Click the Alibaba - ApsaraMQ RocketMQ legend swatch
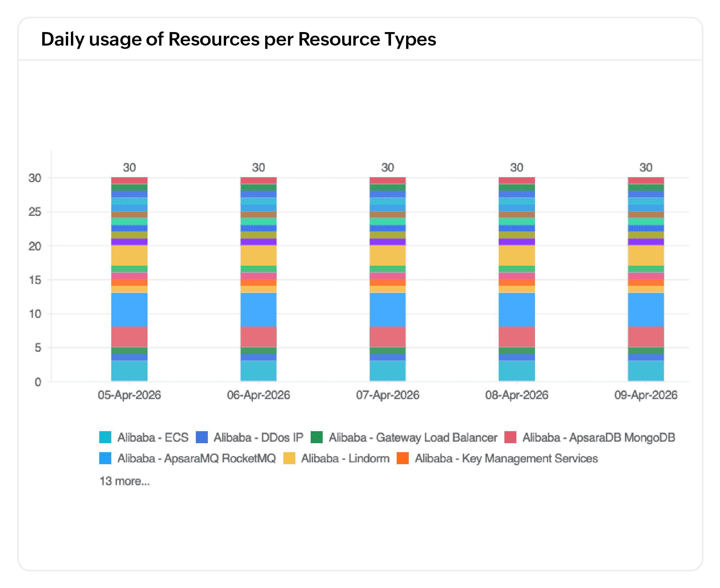 (x=105, y=458)
